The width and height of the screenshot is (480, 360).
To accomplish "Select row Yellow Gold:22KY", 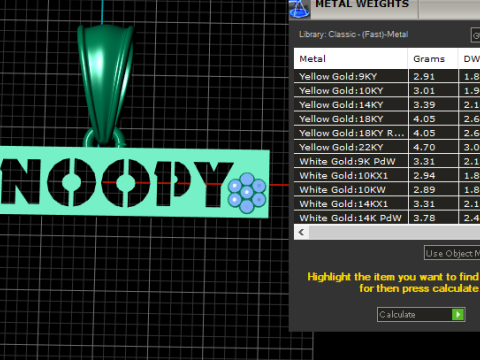I will [x=387, y=147].
